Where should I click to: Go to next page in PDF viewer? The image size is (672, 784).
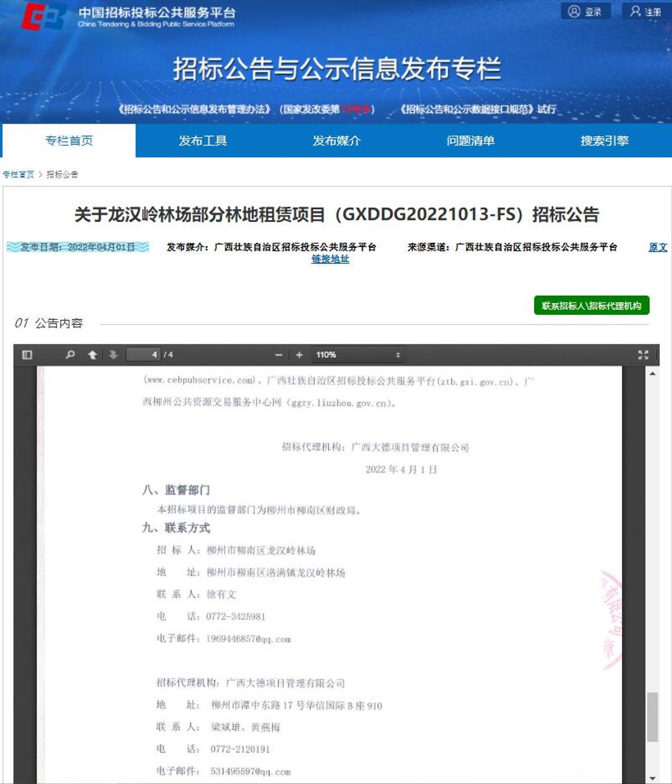click(113, 355)
